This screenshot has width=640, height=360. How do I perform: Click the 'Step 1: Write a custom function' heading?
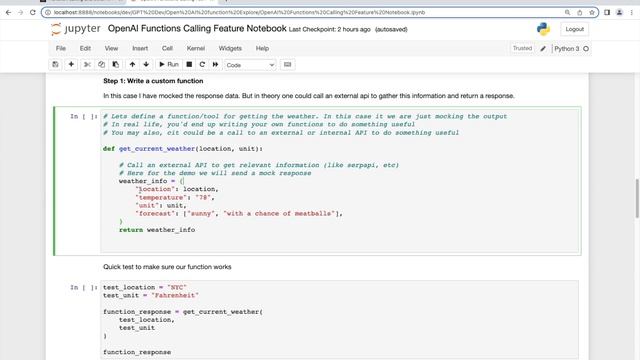(x=153, y=81)
